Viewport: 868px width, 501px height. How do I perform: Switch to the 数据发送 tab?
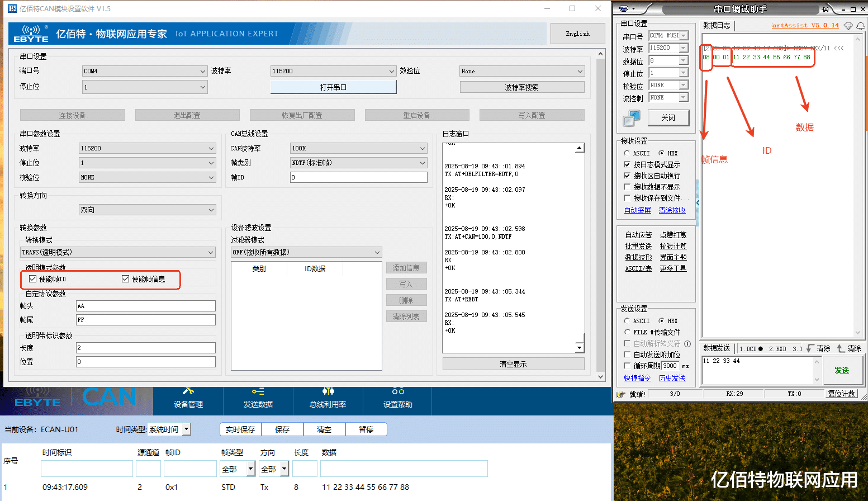717,348
